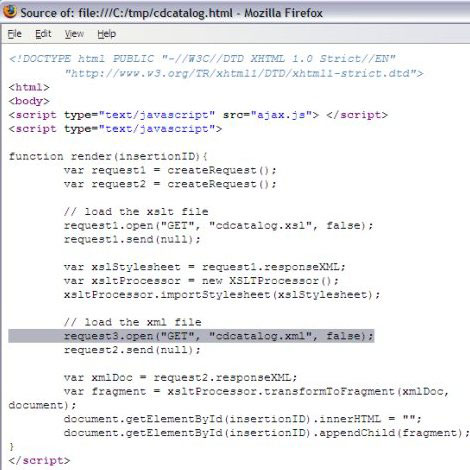Open the Help menu
This screenshot has height=470, width=470.
pyautogui.click(x=107, y=34)
